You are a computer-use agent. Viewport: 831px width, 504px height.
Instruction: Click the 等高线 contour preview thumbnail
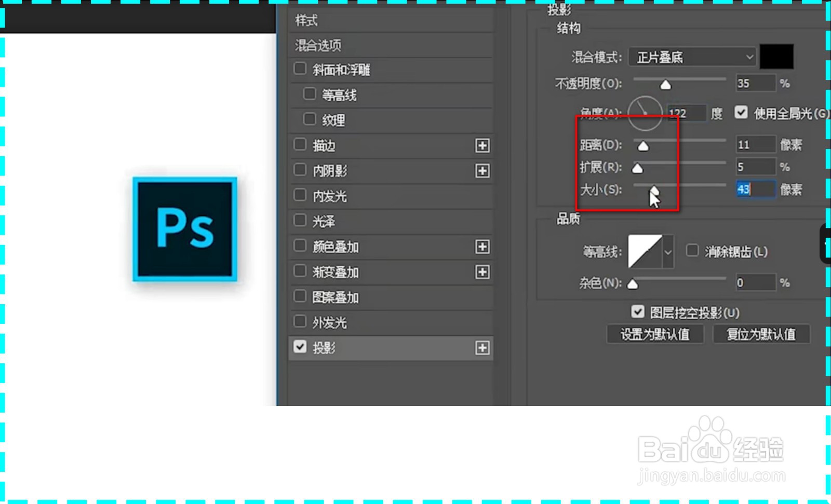point(645,252)
